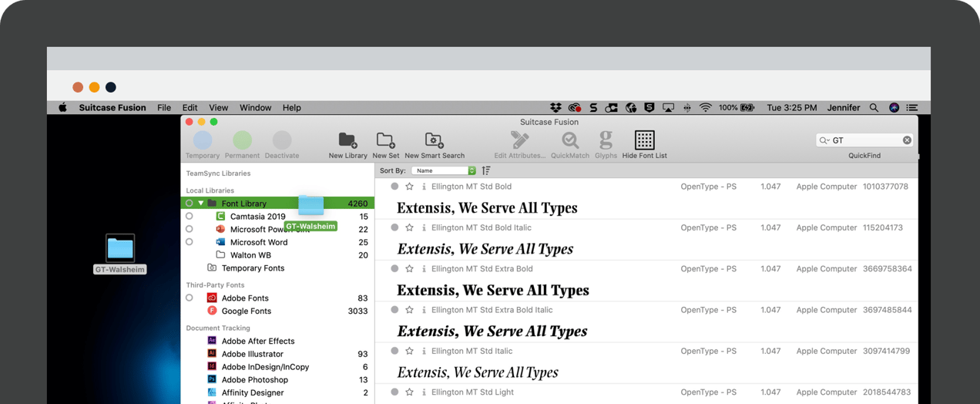
Task: Toggle activation circle for Adobe Fonts
Action: [x=190, y=298]
